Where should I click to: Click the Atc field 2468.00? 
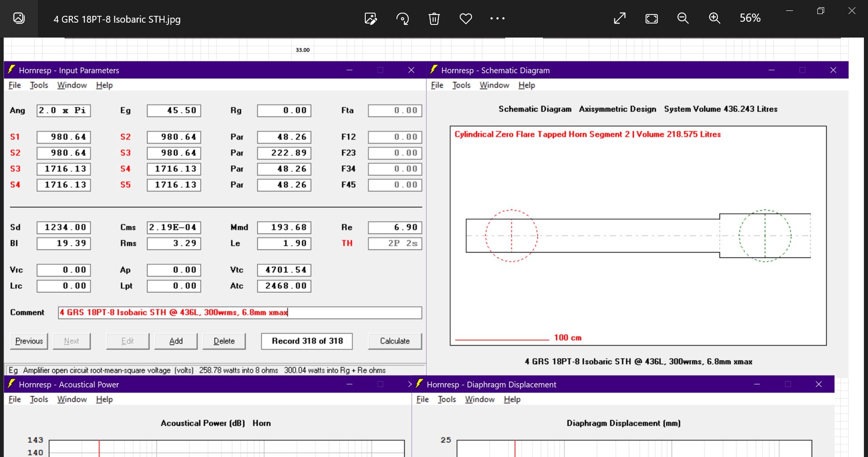[x=284, y=286]
